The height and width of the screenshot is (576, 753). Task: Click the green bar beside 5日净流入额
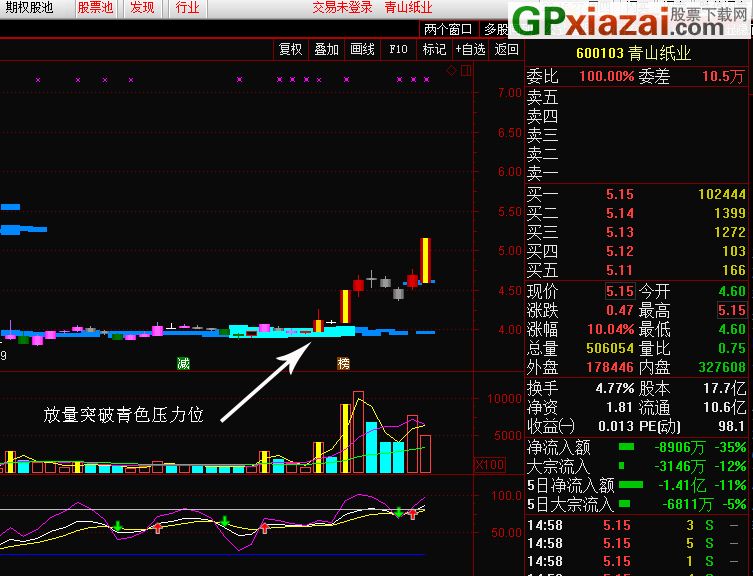point(631,485)
